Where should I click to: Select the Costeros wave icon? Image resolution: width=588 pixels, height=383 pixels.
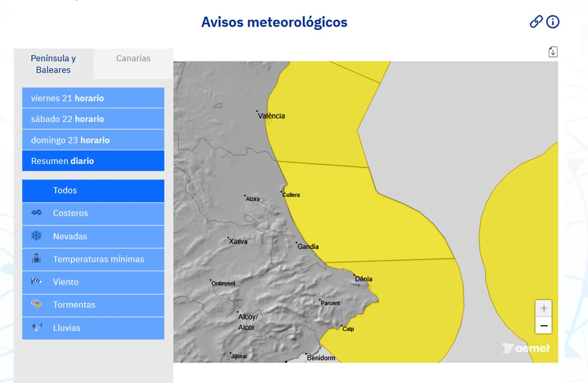[x=36, y=213]
